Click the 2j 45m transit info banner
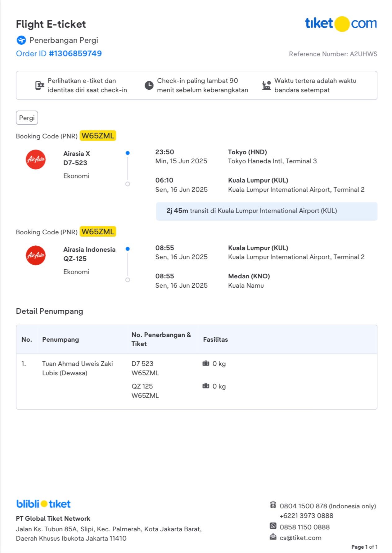The height and width of the screenshot is (553, 392). pos(267,211)
